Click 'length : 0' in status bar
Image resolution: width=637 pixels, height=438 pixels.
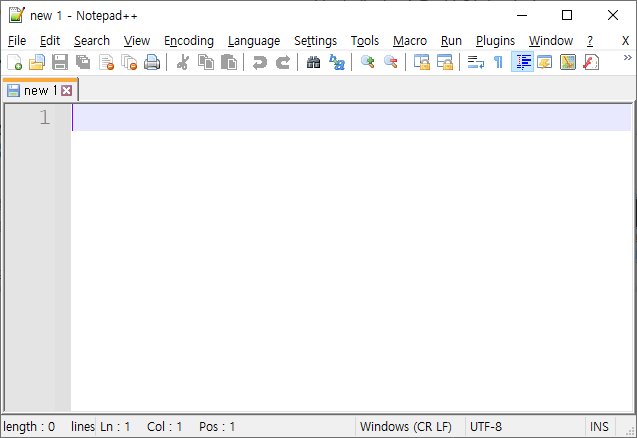(29, 427)
